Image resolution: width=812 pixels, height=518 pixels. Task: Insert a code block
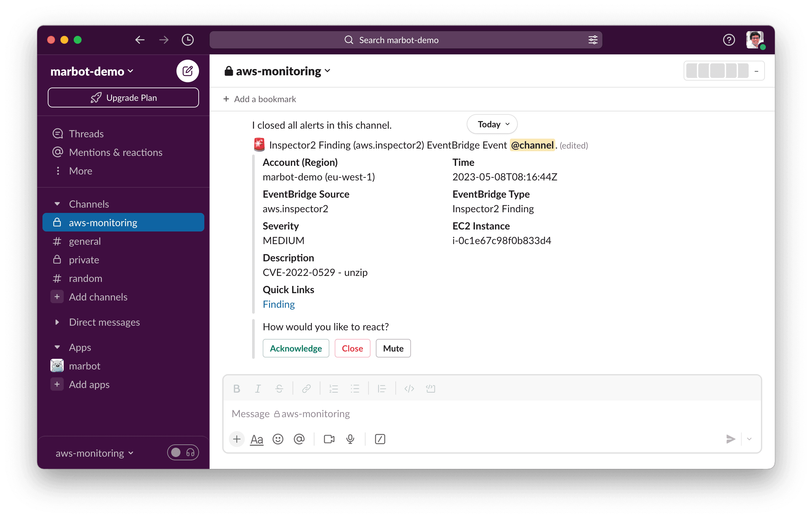click(431, 389)
